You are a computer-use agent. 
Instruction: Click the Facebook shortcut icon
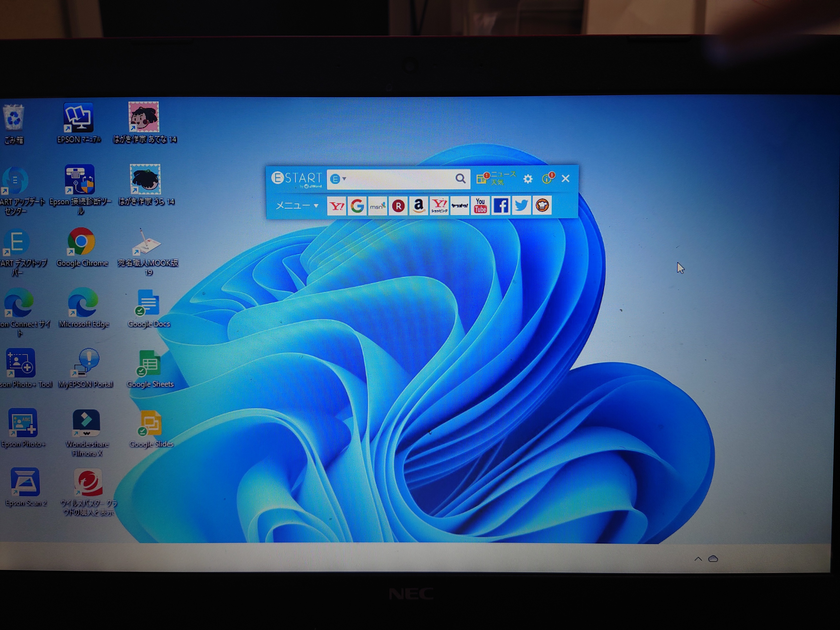click(501, 205)
